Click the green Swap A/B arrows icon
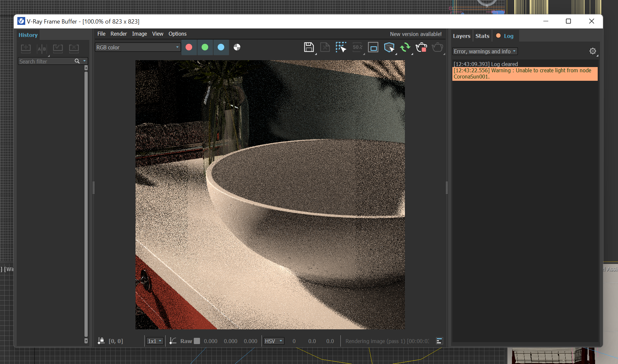The height and width of the screenshot is (364, 618). pos(405,47)
